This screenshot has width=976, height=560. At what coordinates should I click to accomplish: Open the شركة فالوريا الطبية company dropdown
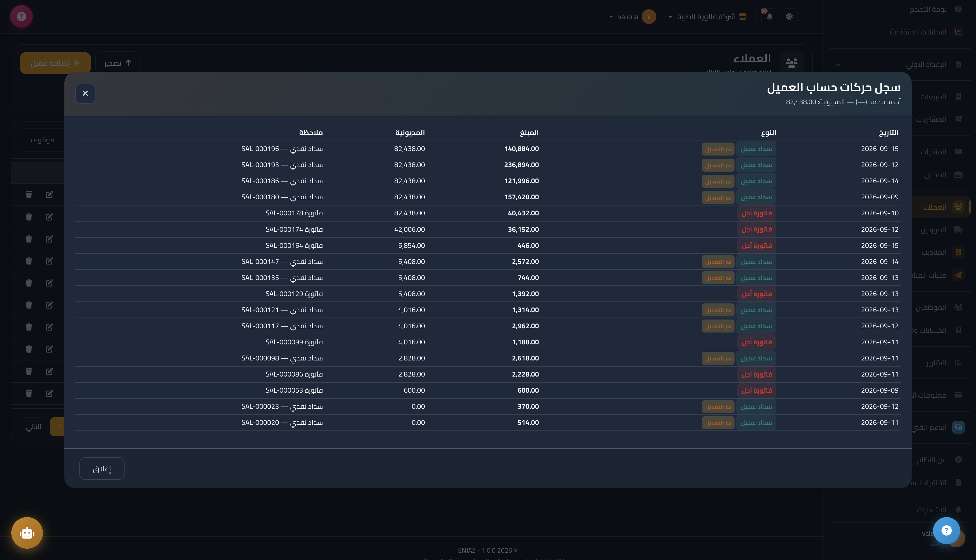[707, 17]
